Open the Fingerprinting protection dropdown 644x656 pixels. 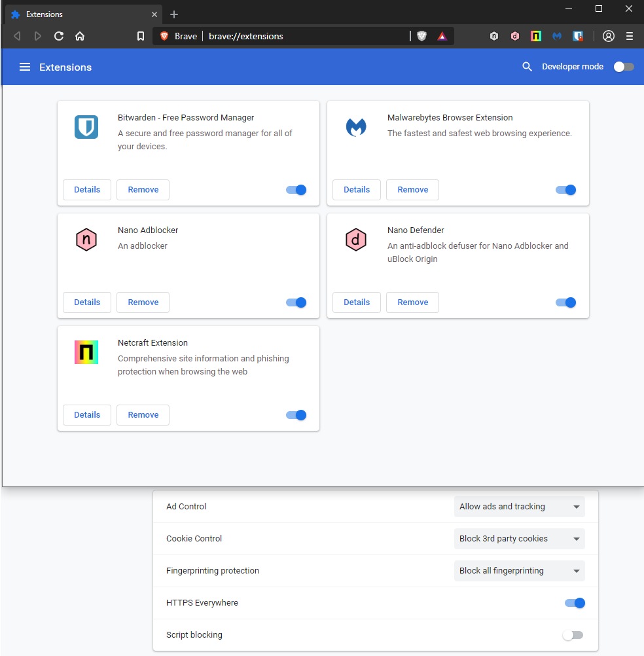click(x=519, y=571)
